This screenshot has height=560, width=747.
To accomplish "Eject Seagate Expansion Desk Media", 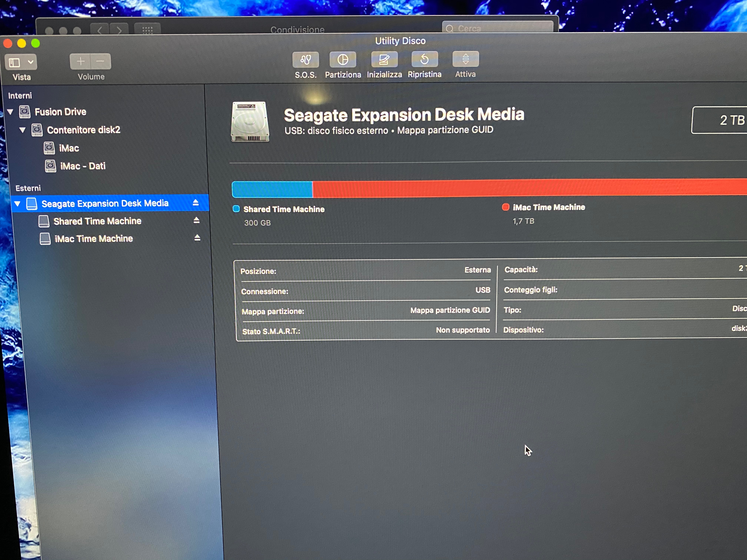I will click(195, 203).
